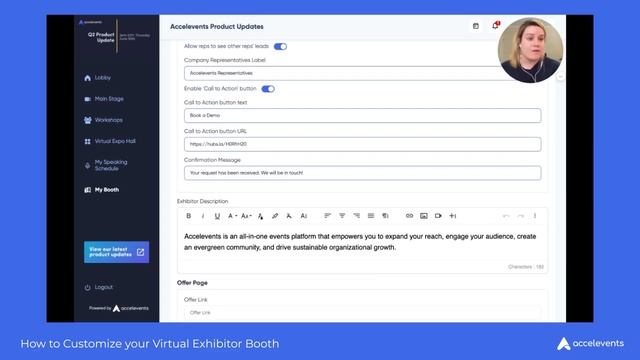Click the notification bell icon

pos(496,26)
